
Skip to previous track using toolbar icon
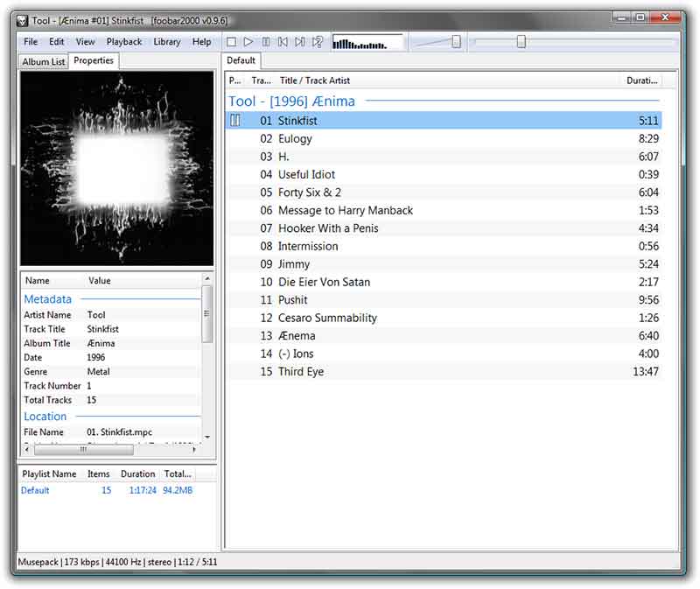284,41
